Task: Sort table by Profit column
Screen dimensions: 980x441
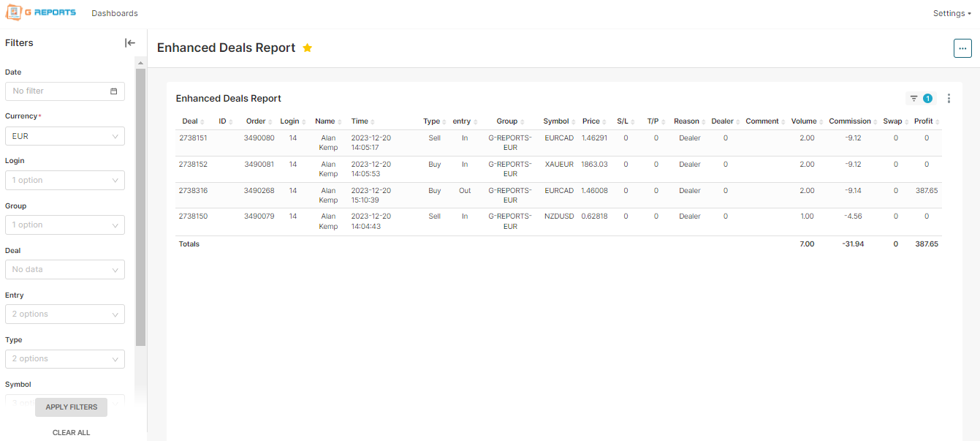Action: click(924, 121)
